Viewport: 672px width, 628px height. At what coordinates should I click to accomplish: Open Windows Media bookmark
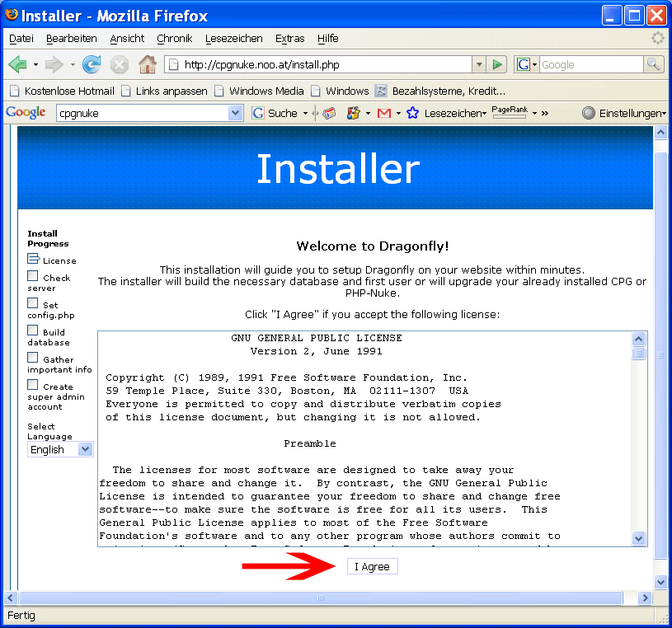click(x=259, y=91)
